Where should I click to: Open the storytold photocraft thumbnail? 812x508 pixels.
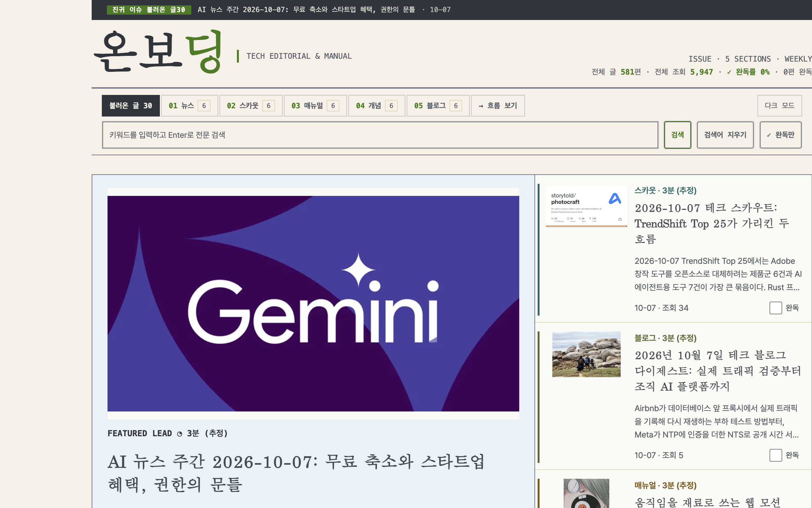586,207
